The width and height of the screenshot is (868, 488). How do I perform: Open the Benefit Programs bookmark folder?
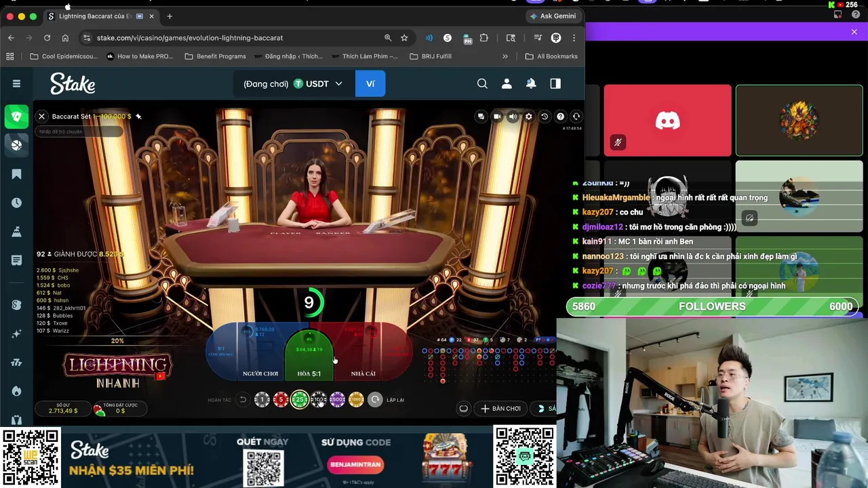(215, 56)
